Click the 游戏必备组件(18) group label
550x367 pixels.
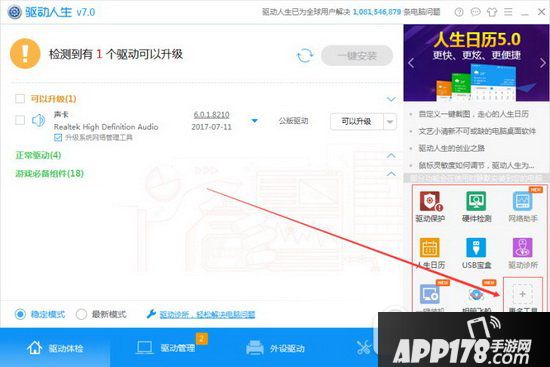[x=49, y=173]
